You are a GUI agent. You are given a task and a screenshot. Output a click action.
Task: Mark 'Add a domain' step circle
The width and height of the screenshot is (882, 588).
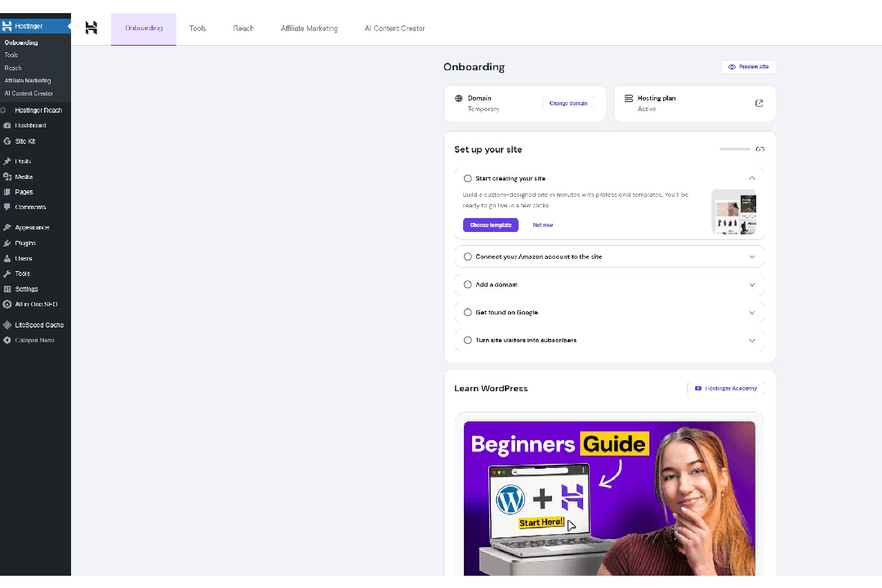click(x=467, y=284)
